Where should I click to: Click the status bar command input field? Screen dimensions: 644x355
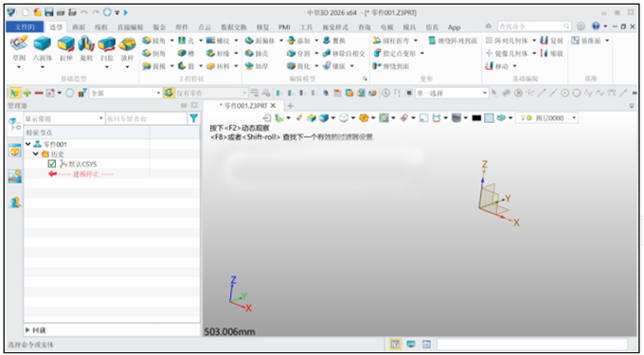click(532, 345)
